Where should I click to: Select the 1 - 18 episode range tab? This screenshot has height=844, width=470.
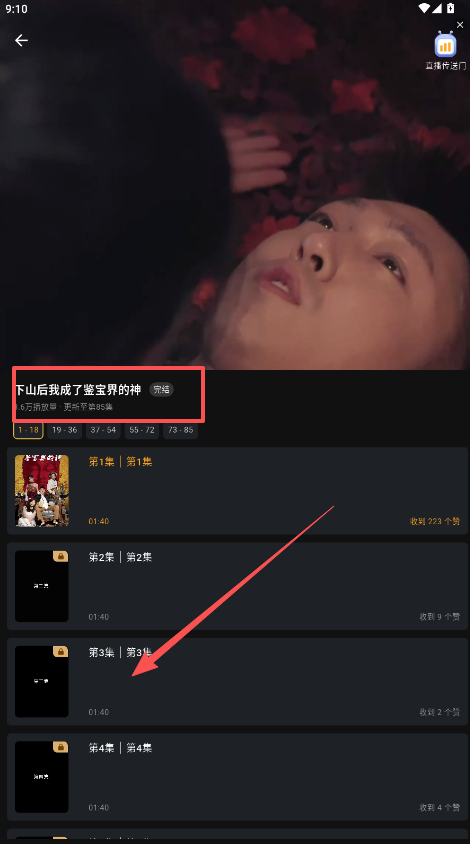click(29, 430)
